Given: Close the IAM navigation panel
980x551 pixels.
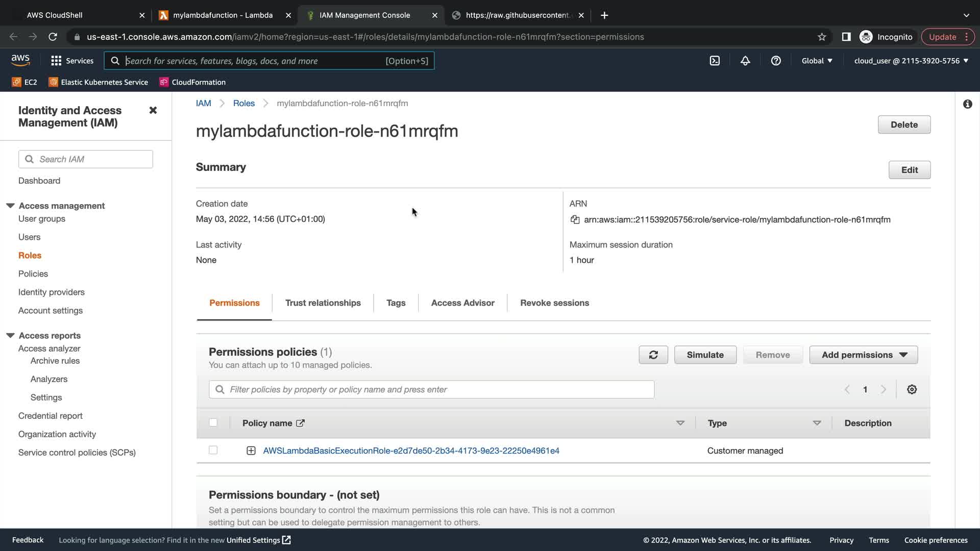Looking at the screenshot, I should pyautogui.click(x=153, y=110).
